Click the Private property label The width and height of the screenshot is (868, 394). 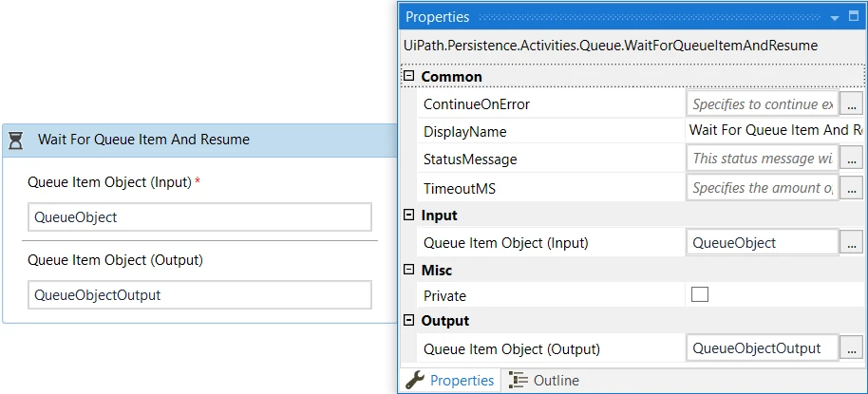click(x=444, y=296)
